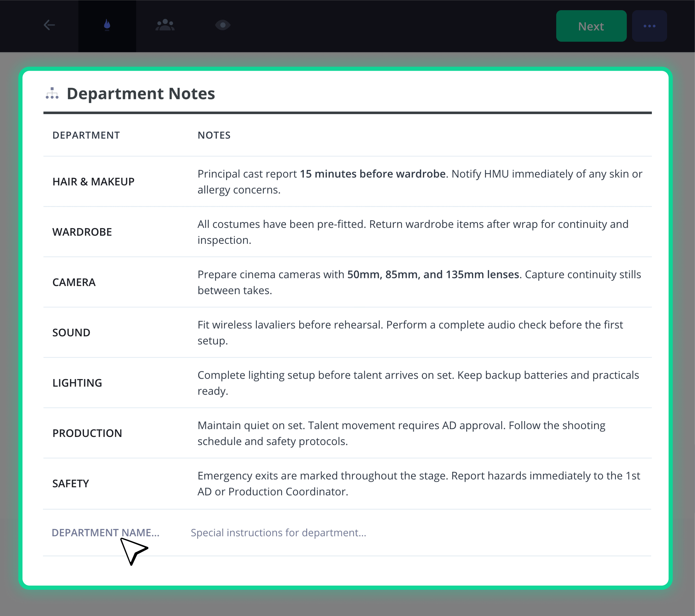Edit the Hair & Makeup notes about wardrobe timing

420,181
